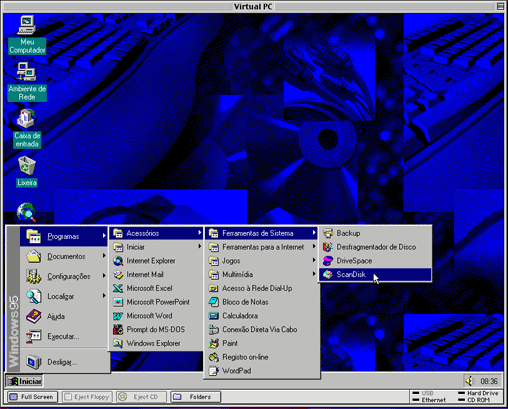Open Ferramentas de Sistema submenu
This screenshot has height=409, width=508.
(262, 233)
